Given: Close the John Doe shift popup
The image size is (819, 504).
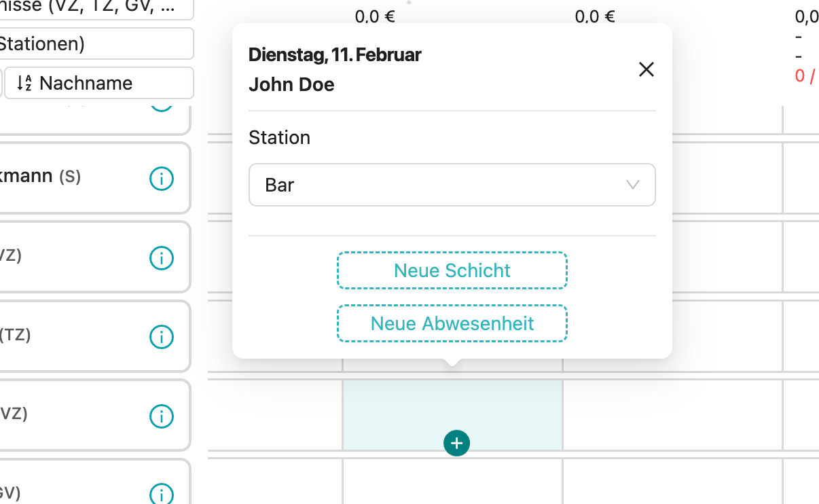Looking at the screenshot, I should click(646, 69).
